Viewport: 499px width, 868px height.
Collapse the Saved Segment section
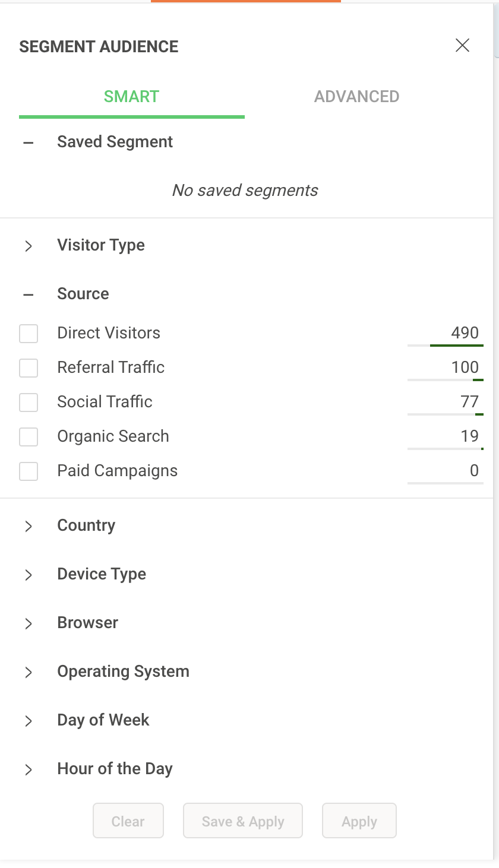[x=29, y=142]
